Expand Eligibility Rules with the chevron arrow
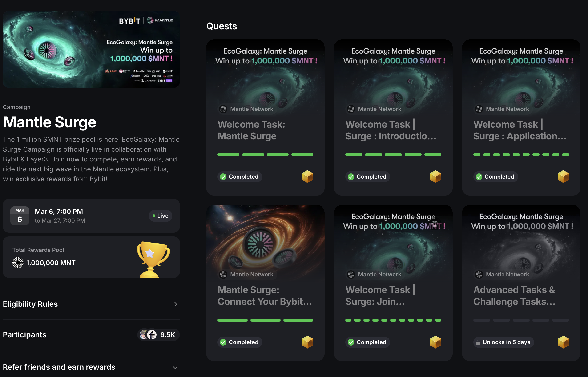588x377 pixels. tap(175, 304)
